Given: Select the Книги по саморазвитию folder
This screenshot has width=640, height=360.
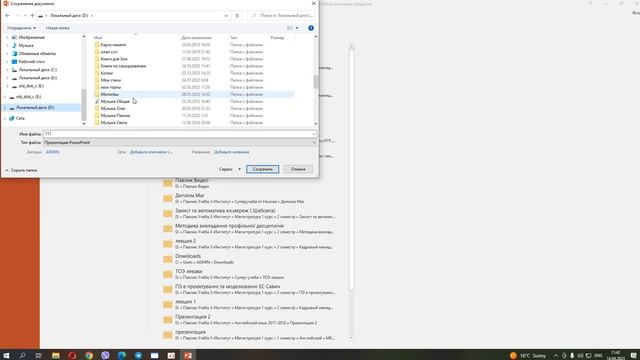Looking at the screenshot, I should coord(123,66).
